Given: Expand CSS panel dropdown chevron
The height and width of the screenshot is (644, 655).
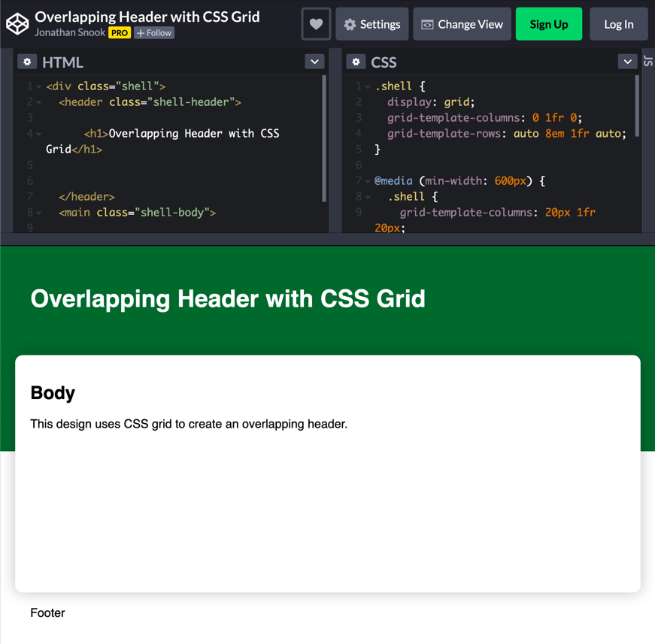Looking at the screenshot, I should [627, 62].
